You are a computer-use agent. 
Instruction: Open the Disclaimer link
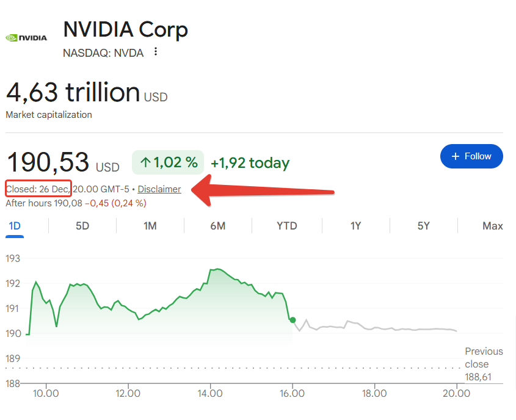159,189
